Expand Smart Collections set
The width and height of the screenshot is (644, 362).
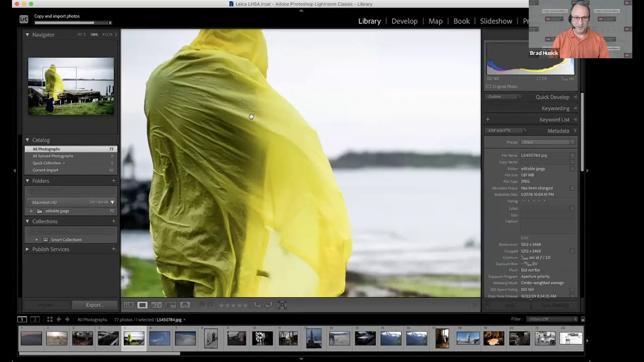point(37,240)
